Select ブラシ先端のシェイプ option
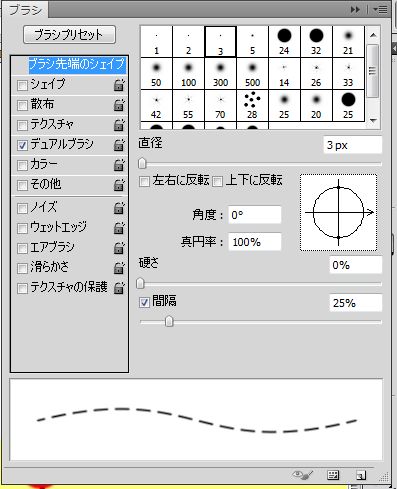This screenshot has height=489, width=397. click(x=77, y=64)
